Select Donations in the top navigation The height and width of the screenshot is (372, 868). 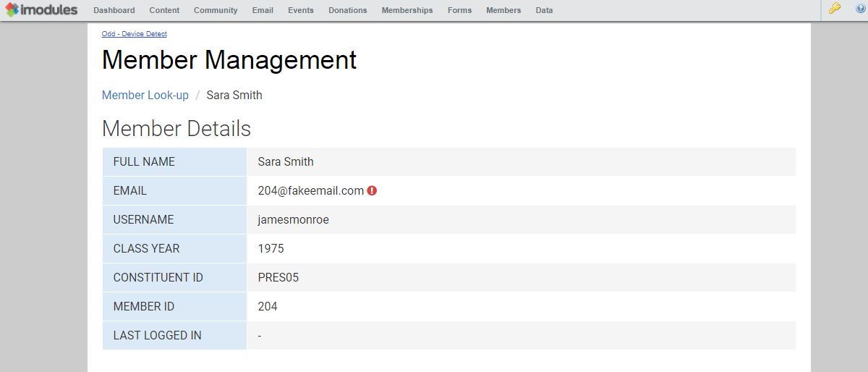pos(347,10)
